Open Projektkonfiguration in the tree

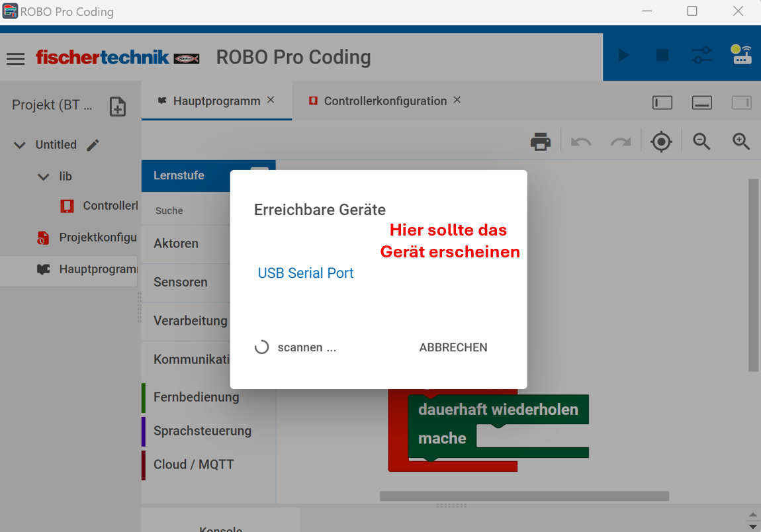[x=87, y=238]
